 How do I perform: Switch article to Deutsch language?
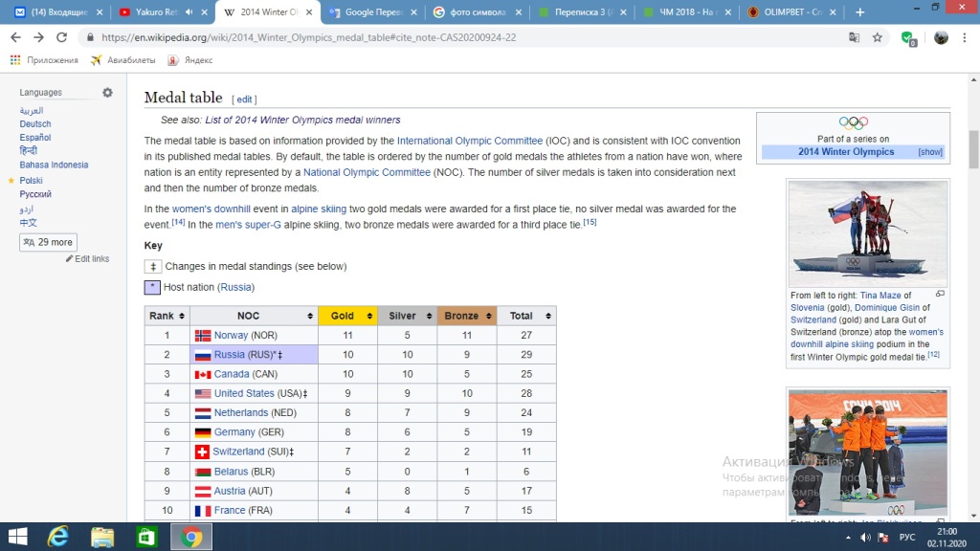point(35,123)
